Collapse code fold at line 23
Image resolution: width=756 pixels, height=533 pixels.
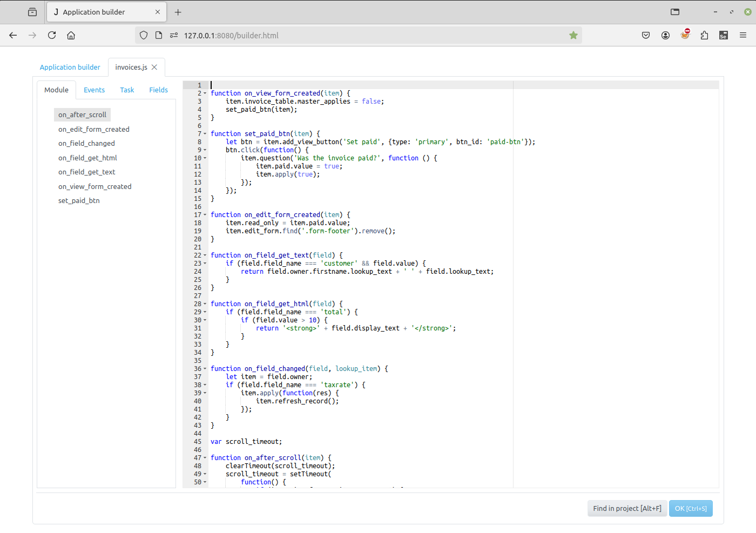click(205, 264)
